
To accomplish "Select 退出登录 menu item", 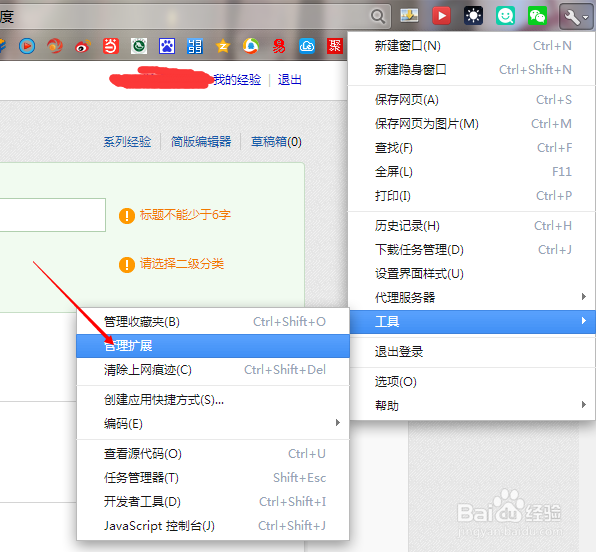I will click(x=472, y=352).
